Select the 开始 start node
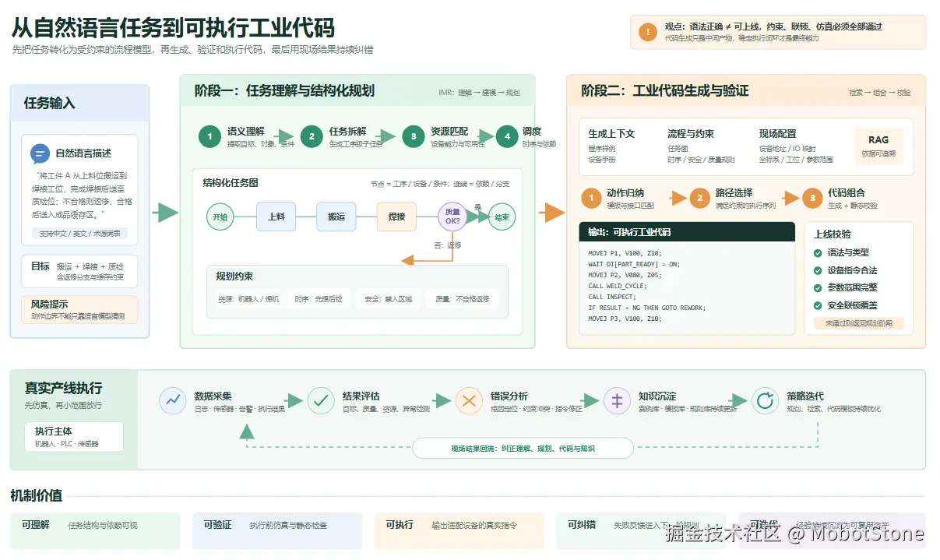Image resolution: width=940 pixels, height=560 pixels. (x=220, y=217)
